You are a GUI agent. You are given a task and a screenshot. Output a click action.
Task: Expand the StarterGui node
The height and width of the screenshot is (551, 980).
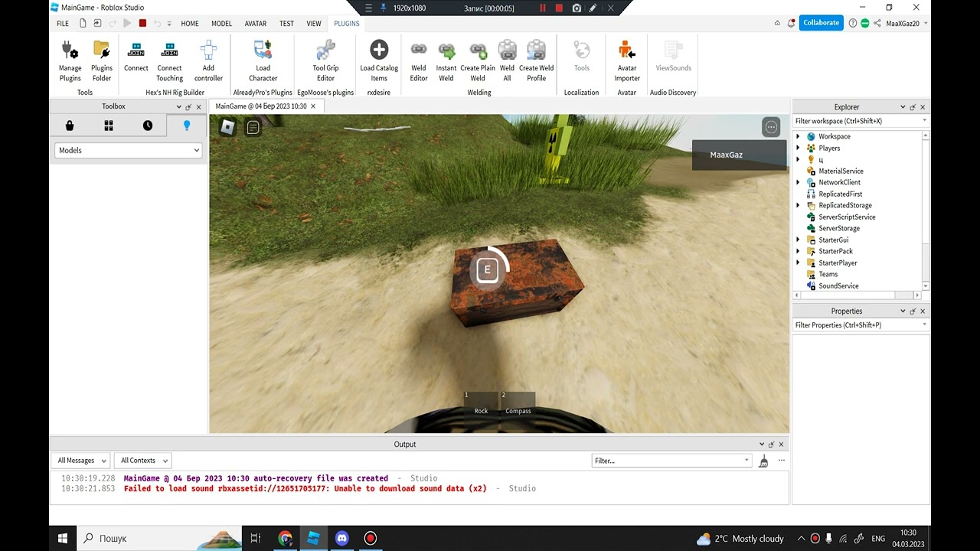[x=798, y=240]
